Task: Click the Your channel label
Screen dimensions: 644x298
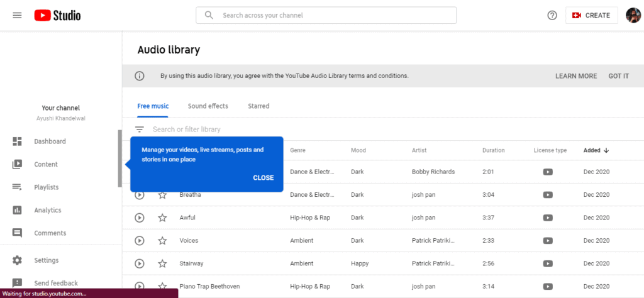Action: tap(61, 108)
